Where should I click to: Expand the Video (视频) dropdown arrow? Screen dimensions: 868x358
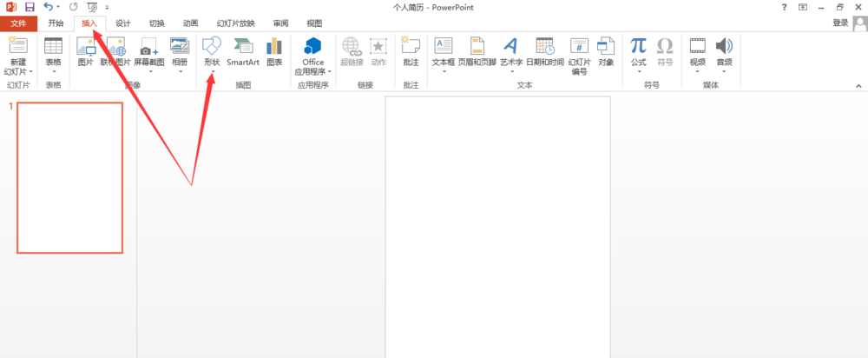pos(698,71)
